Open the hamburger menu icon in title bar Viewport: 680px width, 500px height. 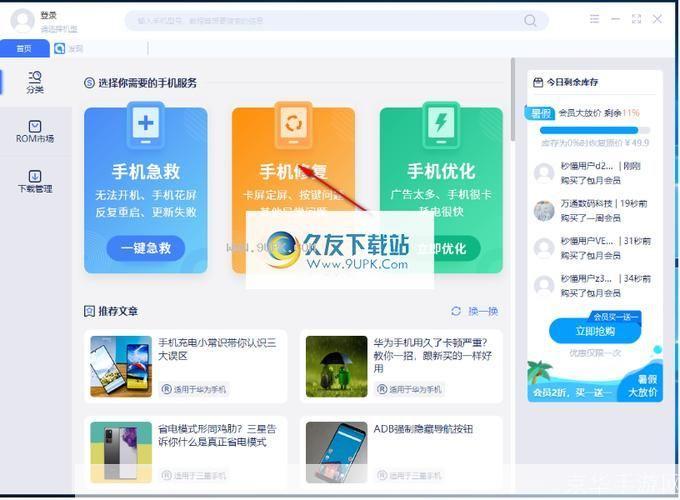coord(594,19)
